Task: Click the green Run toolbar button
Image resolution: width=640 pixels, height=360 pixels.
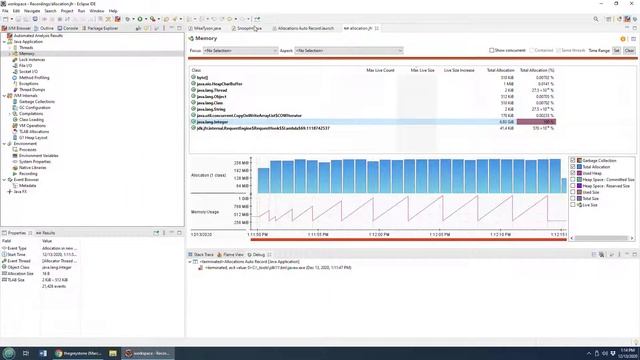Action: click(140, 19)
